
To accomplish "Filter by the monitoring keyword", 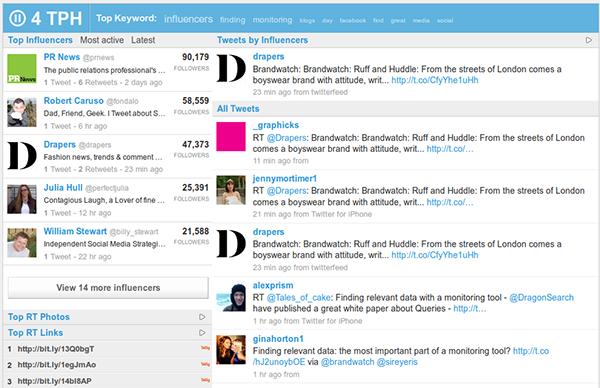I will click(x=272, y=20).
